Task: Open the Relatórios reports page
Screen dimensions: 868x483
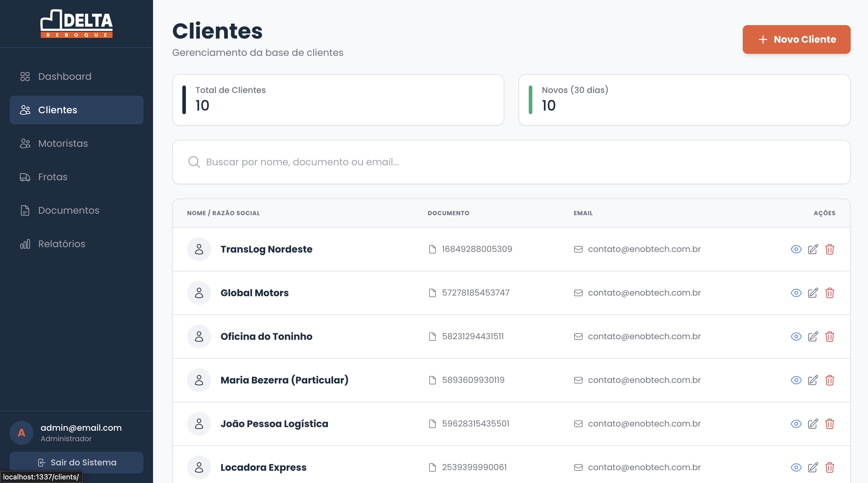Action: [x=61, y=244]
